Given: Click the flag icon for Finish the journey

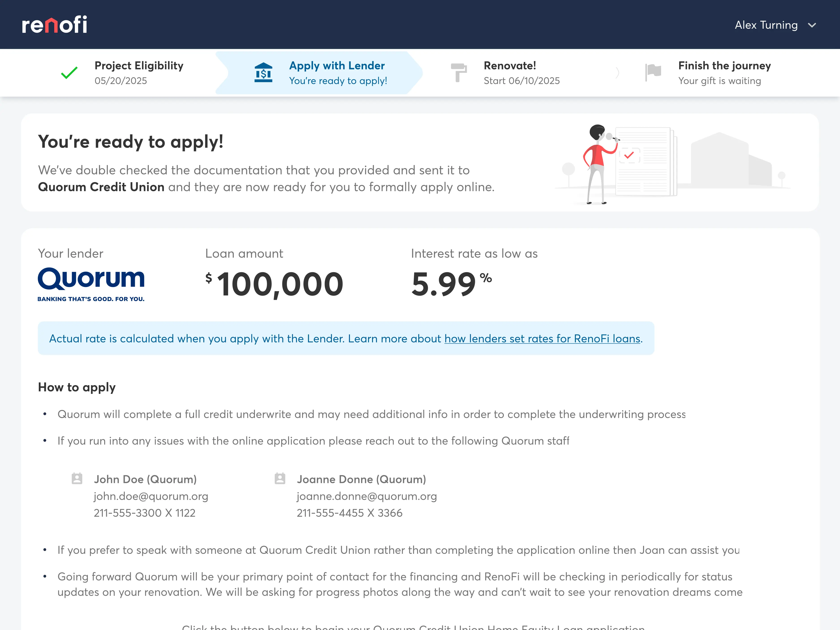Looking at the screenshot, I should coord(653,72).
